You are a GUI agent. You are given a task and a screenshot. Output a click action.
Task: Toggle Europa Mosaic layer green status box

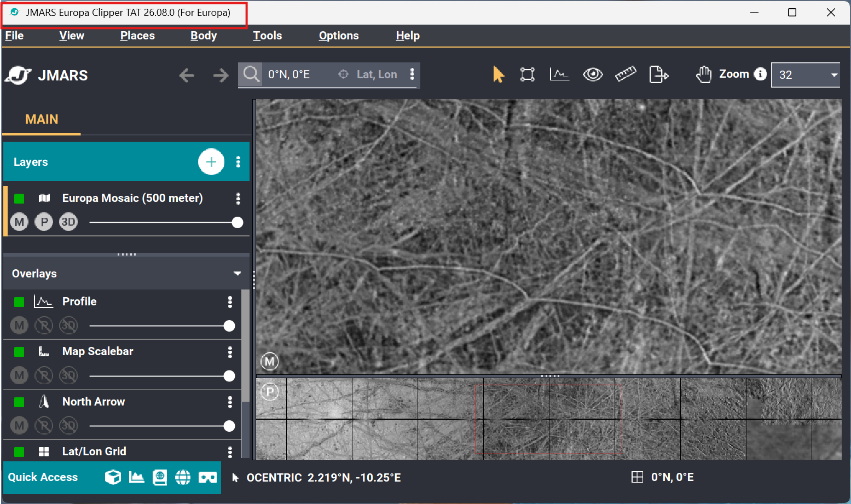pyautogui.click(x=19, y=198)
